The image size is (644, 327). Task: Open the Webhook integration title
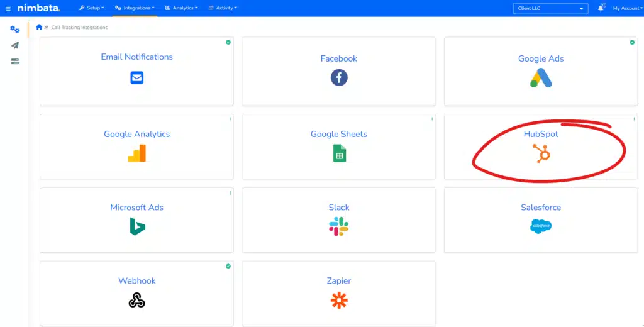(136, 281)
